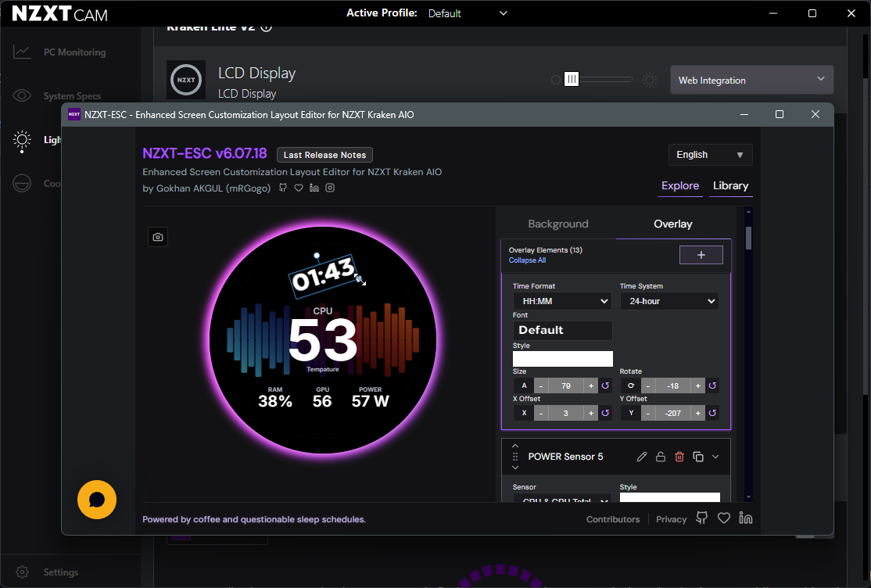
Task: Click the Last Release Notes button
Action: (325, 155)
